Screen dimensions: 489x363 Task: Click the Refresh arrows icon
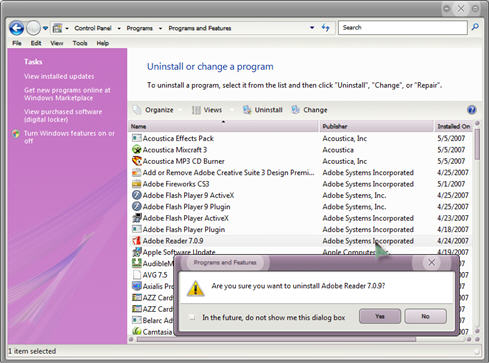point(326,28)
